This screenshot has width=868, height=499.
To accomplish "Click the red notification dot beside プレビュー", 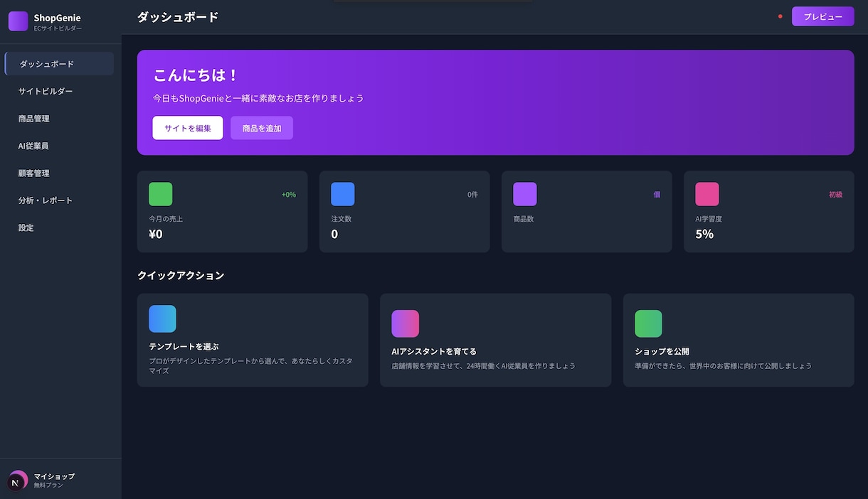I will [780, 16].
